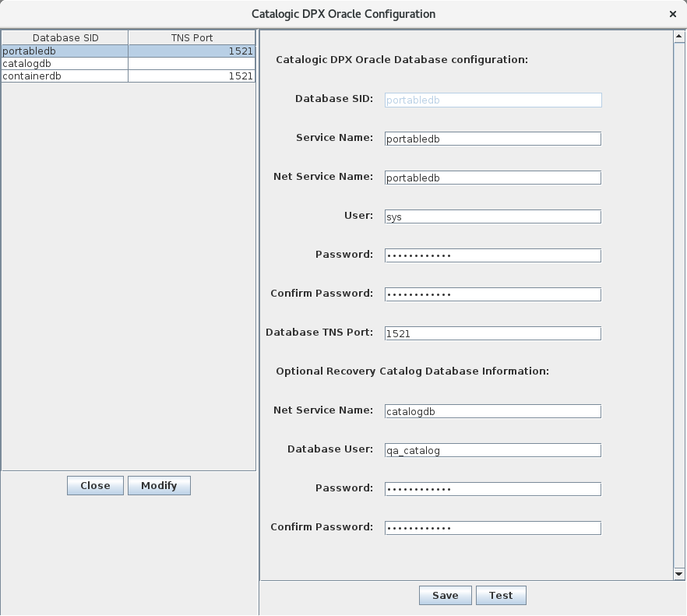Test the database connection
Viewport: 687px width, 616px height.
coord(501,596)
